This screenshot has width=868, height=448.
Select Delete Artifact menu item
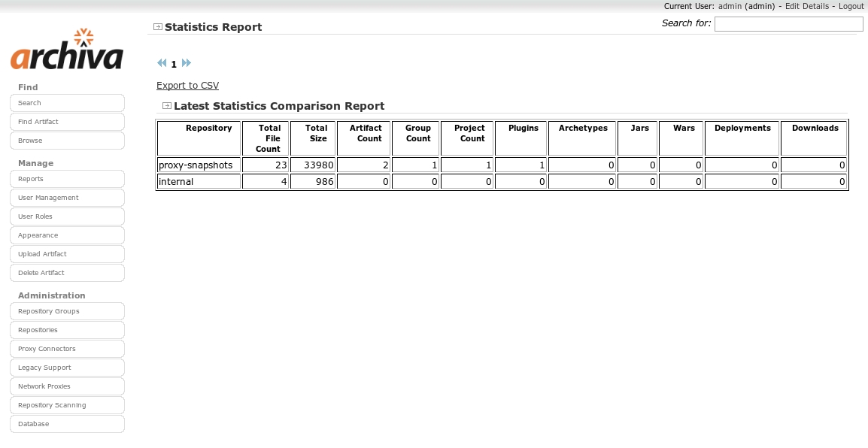pos(67,273)
